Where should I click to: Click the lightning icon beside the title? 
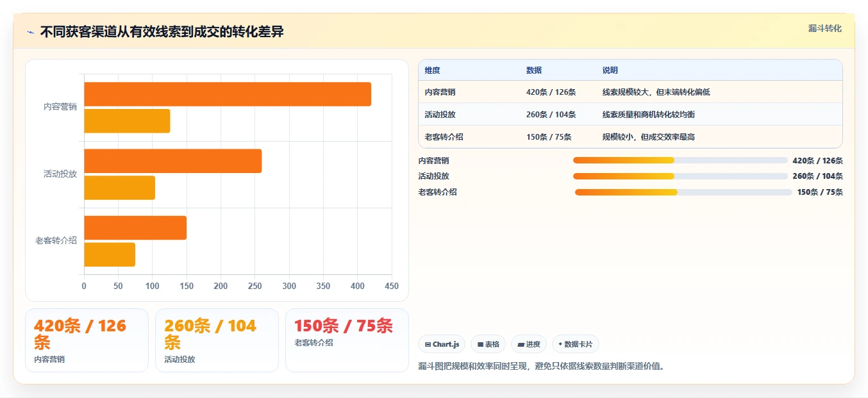coord(31,32)
